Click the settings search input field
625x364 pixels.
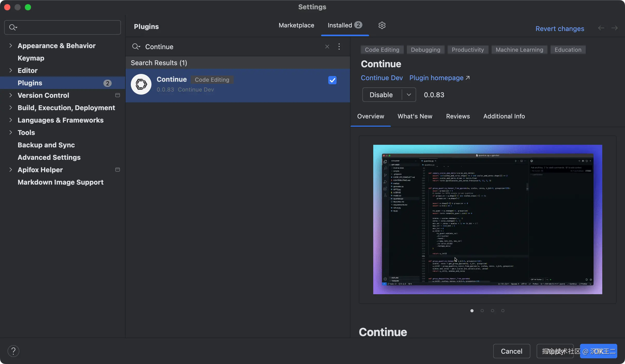point(67,27)
